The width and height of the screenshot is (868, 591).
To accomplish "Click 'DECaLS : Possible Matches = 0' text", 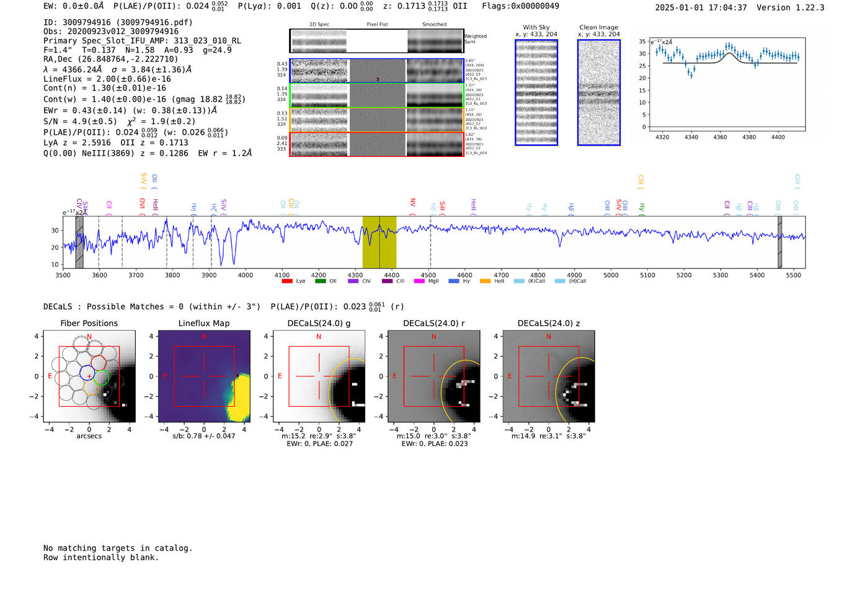I will (x=113, y=307).
